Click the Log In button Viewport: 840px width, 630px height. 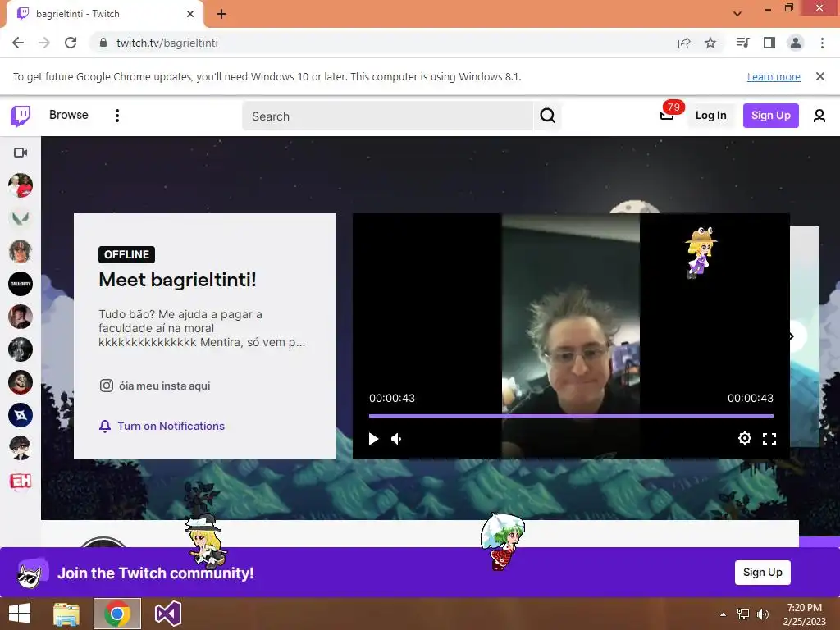click(710, 115)
